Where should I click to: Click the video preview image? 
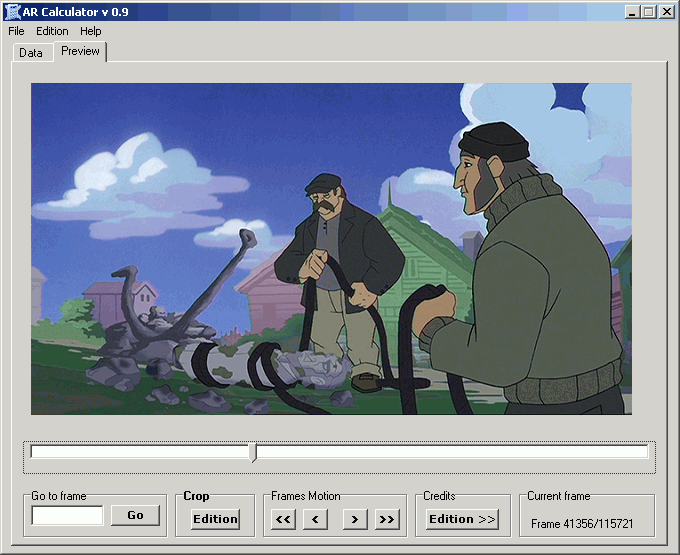pyautogui.click(x=331, y=249)
